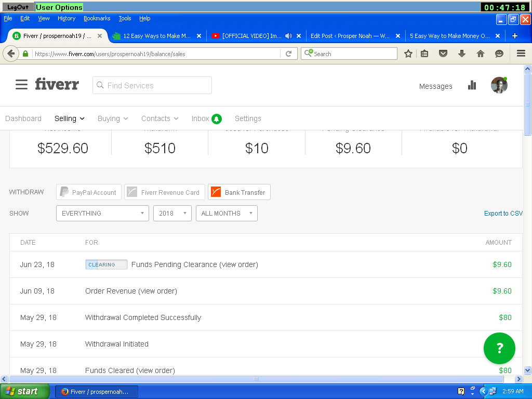The height and width of the screenshot is (399, 532).
Task: Open the Bookmarks menu in menu bar
Action: [x=97, y=18]
